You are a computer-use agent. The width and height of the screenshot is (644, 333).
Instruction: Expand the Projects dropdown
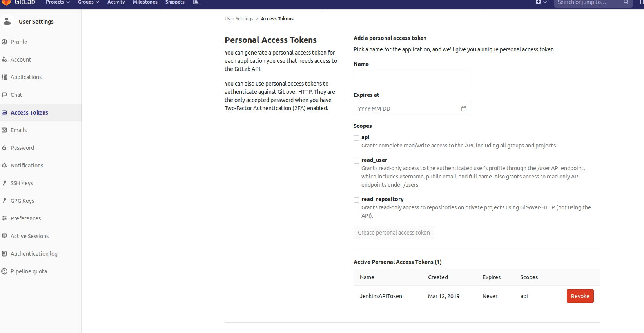click(58, 2)
